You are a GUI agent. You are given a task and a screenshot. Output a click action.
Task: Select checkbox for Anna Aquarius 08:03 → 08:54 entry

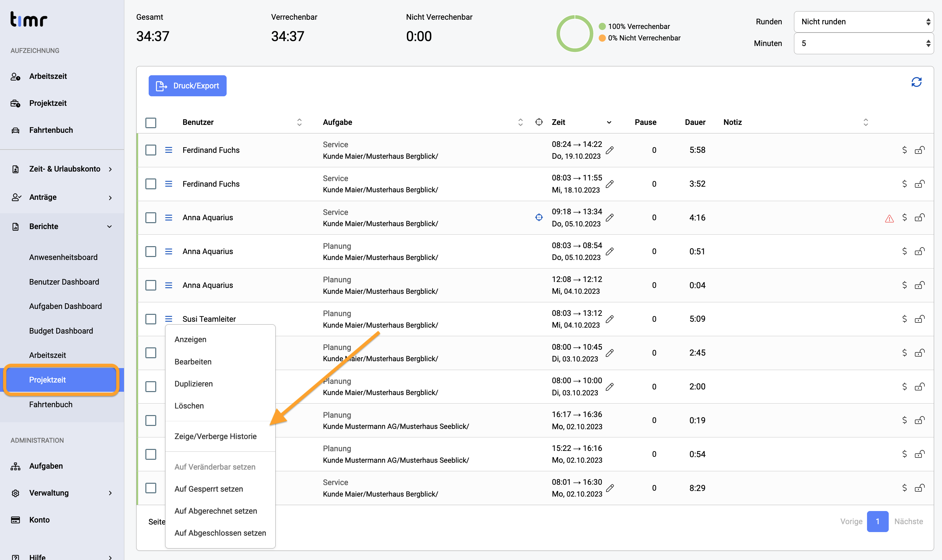[151, 251]
